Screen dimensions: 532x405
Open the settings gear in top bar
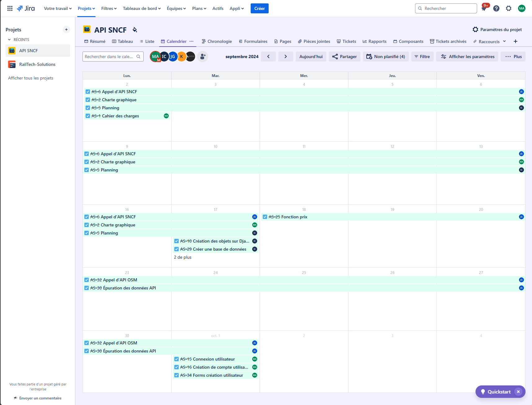click(x=509, y=8)
